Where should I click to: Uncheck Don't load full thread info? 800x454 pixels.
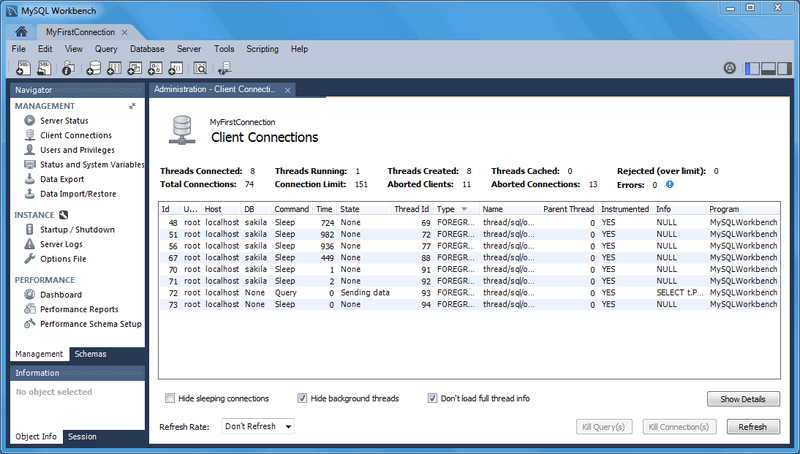[x=432, y=398]
